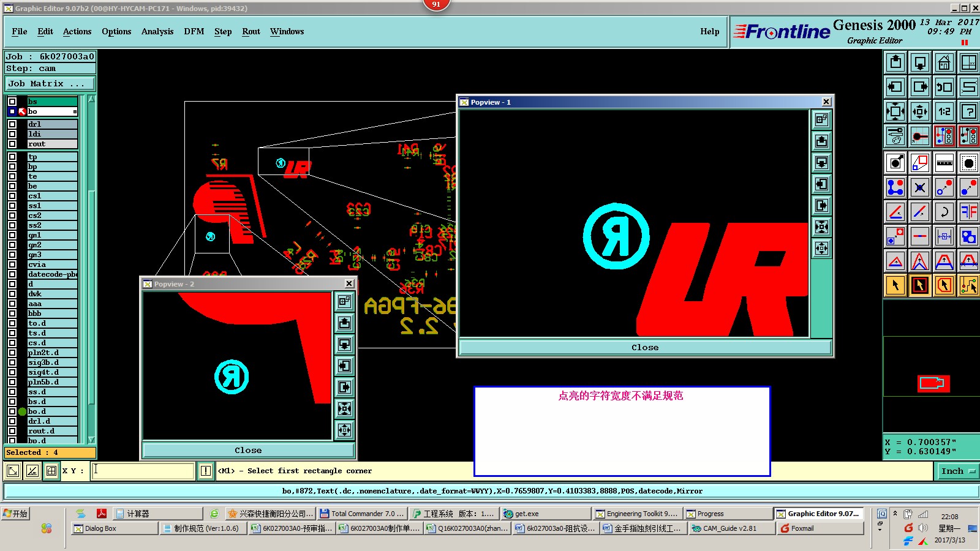The height and width of the screenshot is (551, 980).
Task: Open the Actions menu
Action: (77, 31)
